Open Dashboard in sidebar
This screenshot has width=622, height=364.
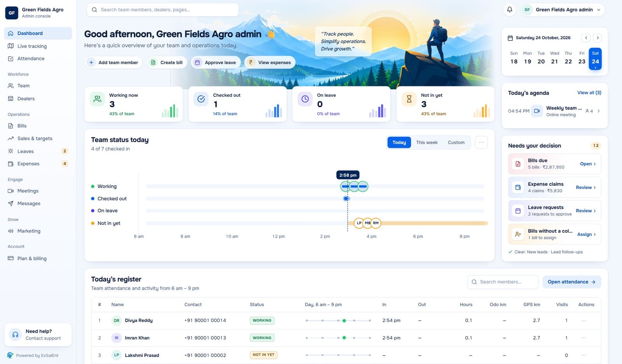click(38, 33)
